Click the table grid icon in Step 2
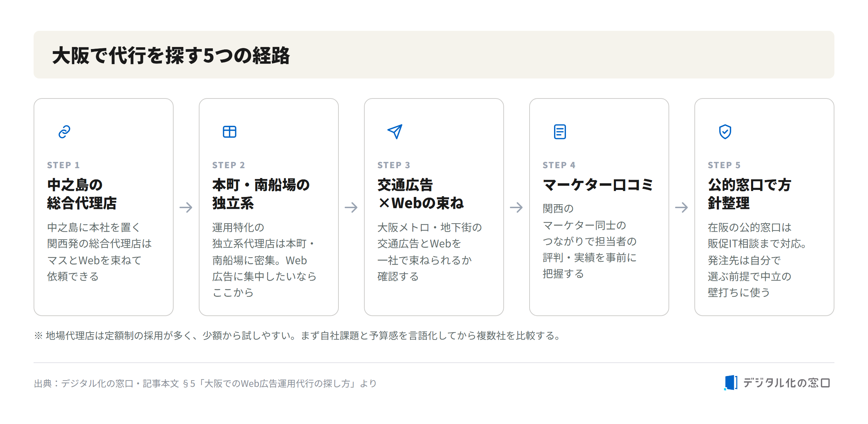Image resolution: width=868 pixels, height=424 pixels. coord(230,132)
